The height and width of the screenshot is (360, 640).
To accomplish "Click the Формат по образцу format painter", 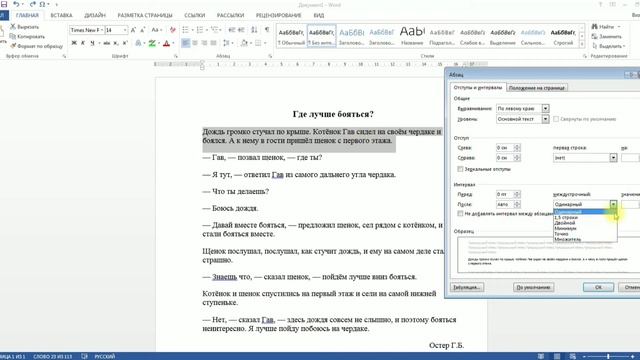I will click(37, 46).
